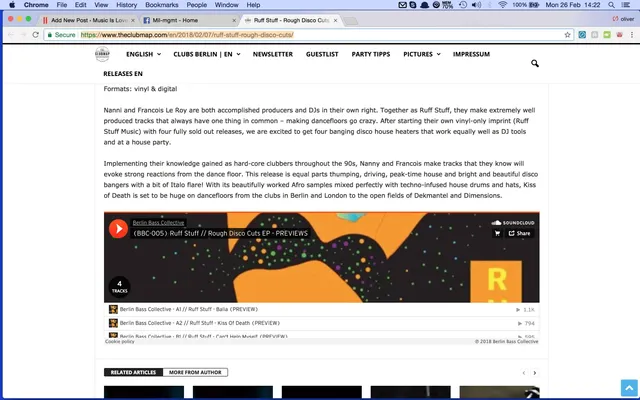Open the Berlin Bass Collective link in player

click(x=158, y=222)
